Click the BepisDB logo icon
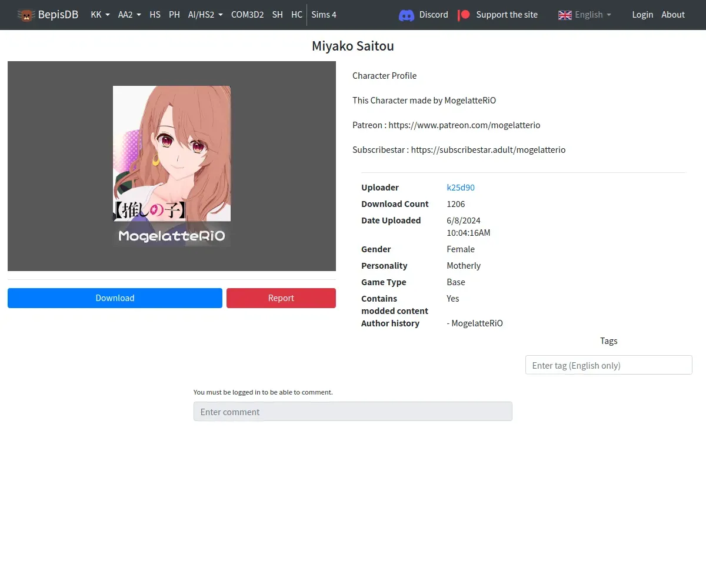 click(26, 15)
